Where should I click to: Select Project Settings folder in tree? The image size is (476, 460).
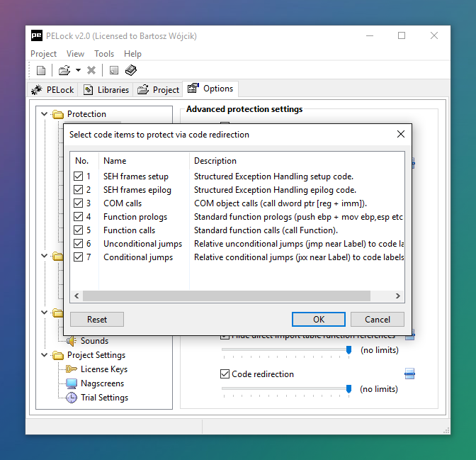pyautogui.click(x=96, y=355)
